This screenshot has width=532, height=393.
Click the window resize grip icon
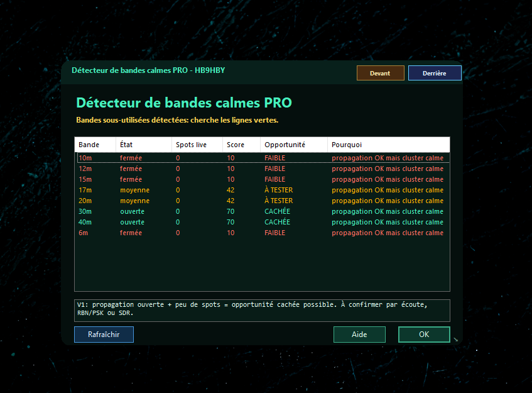(455, 340)
